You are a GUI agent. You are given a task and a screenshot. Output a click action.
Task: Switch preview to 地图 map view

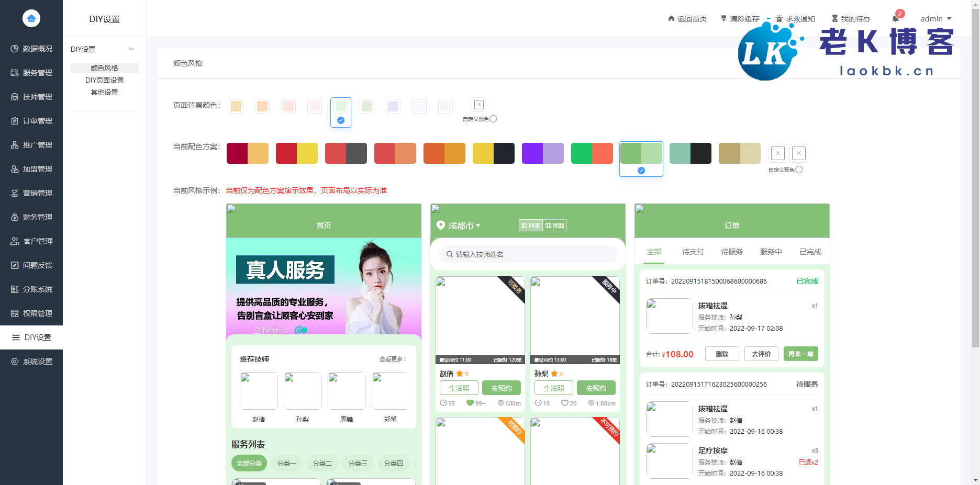(555, 225)
